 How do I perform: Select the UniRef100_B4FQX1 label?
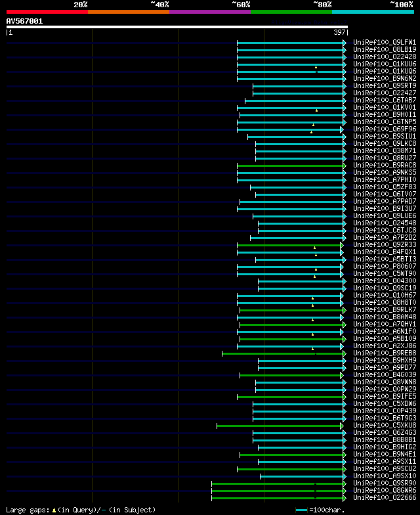click(x=385, y=252)
